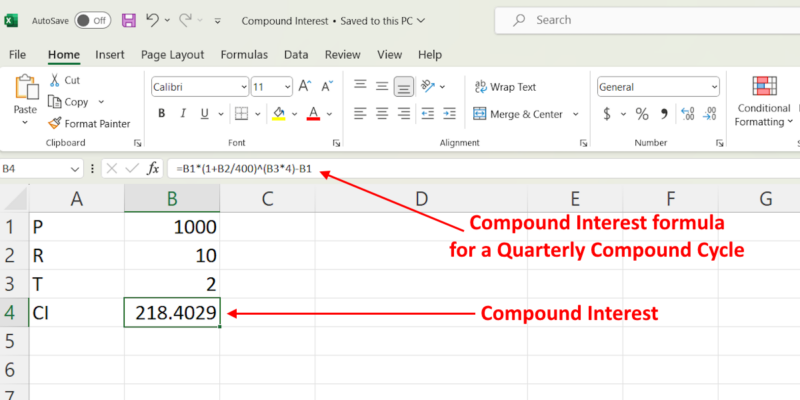This screenshot has width=800, height=400.
Task: Click the Undo arrow icon
Action: pyautogui.click(x=152, y=20)
